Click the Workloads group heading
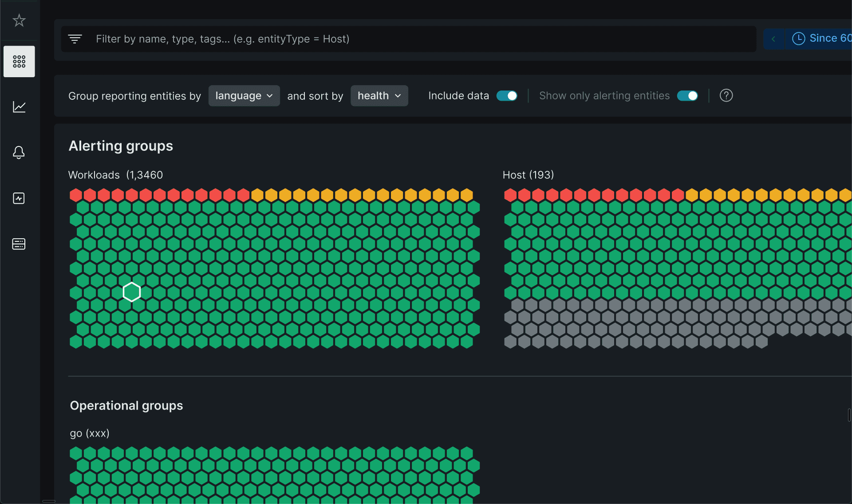This screenshot has height=504, width=852. coord(115,175)
